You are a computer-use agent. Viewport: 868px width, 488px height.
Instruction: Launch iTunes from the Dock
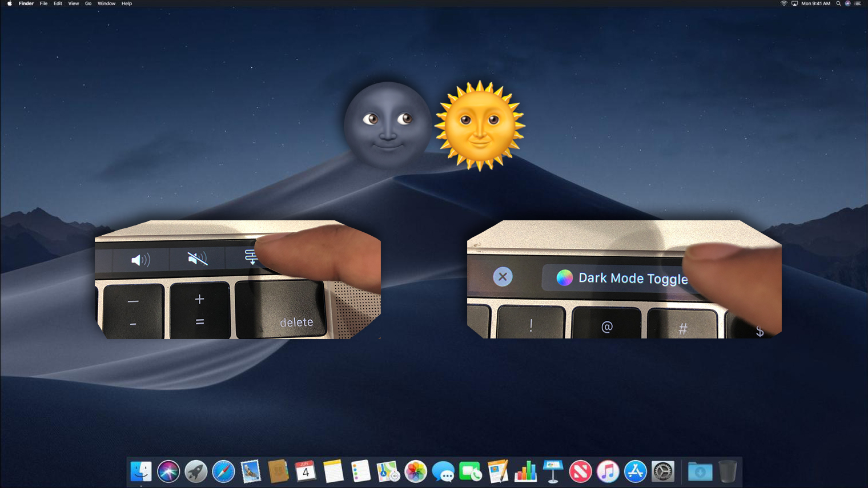608,472
